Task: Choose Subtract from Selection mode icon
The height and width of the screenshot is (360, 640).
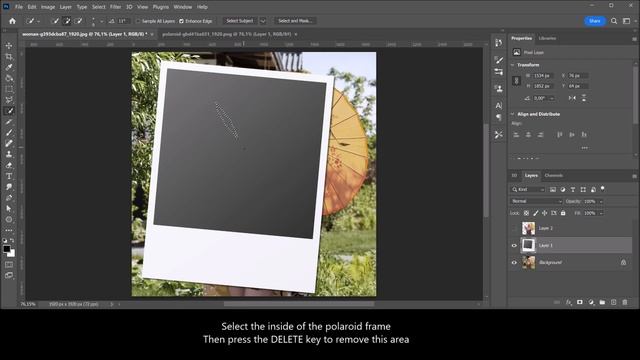Action: pyautogui.click(x=78, y=21)
